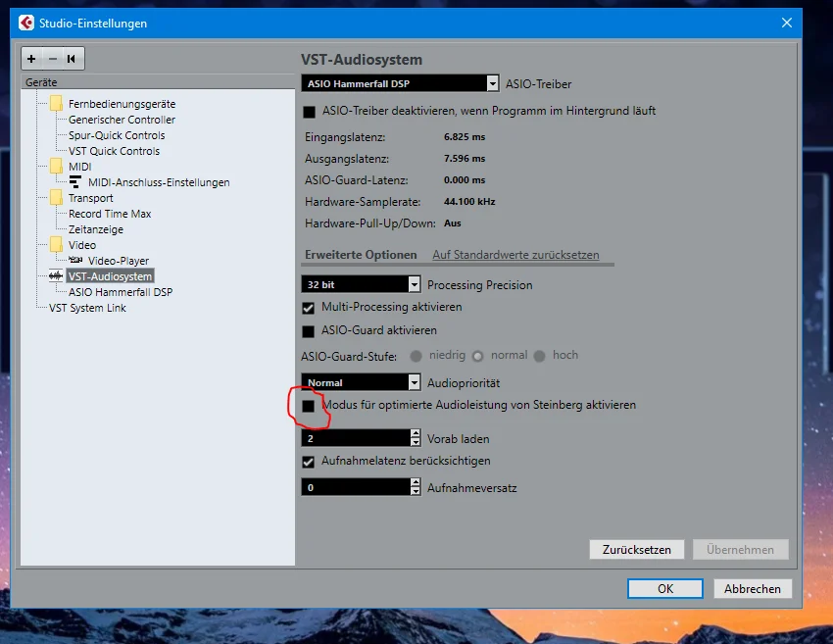This screenshot has height=644, width=833.
Task: Click the Übernehmen button
Action: pos(740,550)
